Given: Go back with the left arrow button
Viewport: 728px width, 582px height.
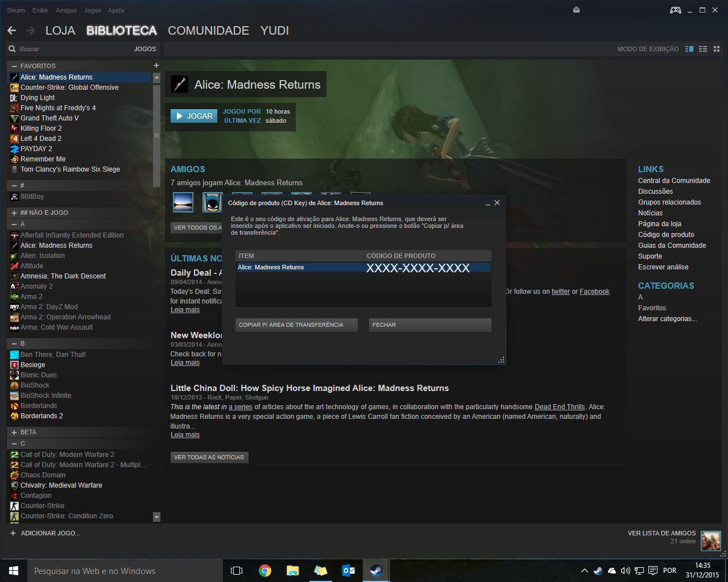Looking at the screenshot, I should [x=12, y=31].
